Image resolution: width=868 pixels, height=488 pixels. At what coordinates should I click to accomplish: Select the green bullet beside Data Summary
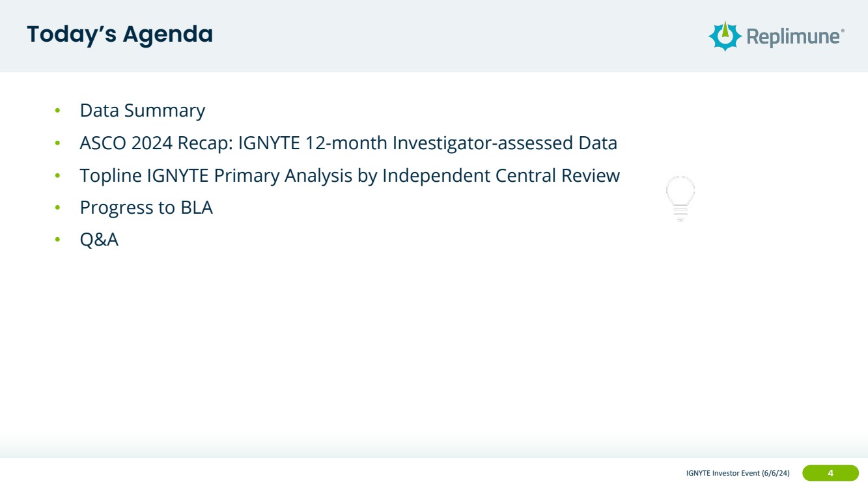tap(57, 111)
